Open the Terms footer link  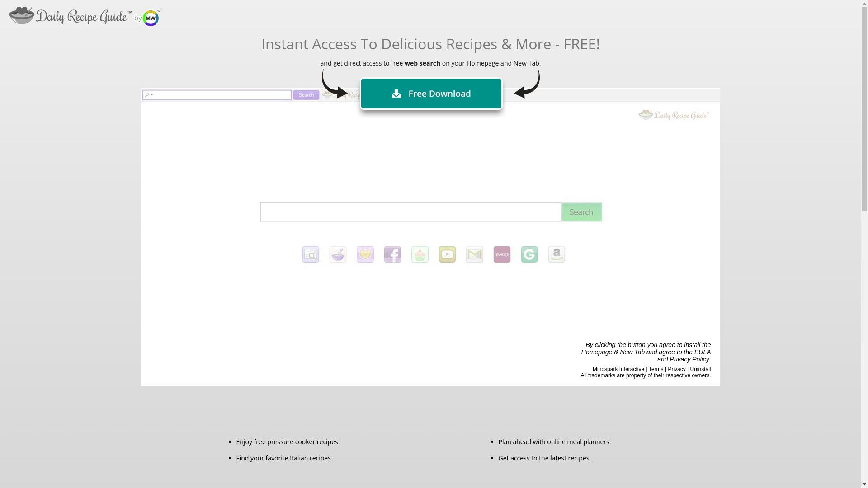[656, 369]
